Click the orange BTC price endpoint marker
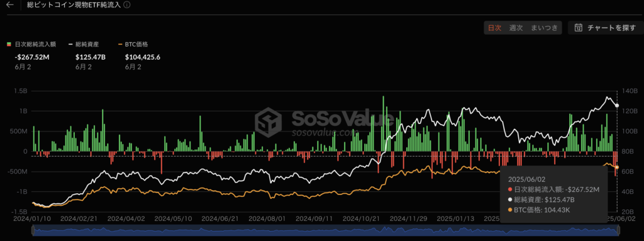The image size is (644, 241). [x=617, y=167]
